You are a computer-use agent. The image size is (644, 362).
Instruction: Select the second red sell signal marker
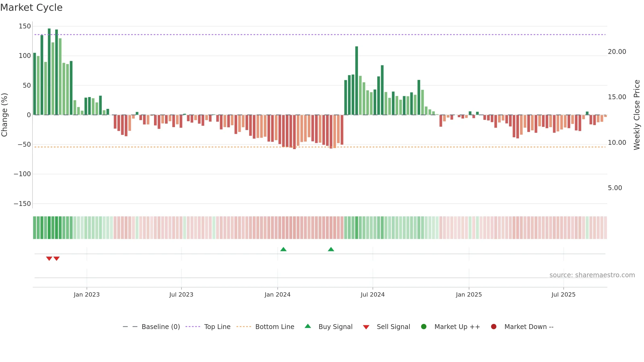coord(56,258)
